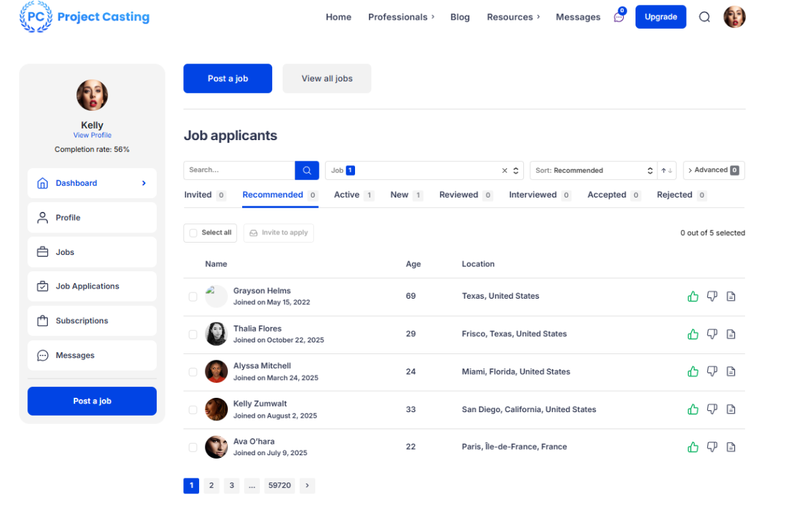Click the header search magnifier icon
Screen dimensions: 812x514
704,17
